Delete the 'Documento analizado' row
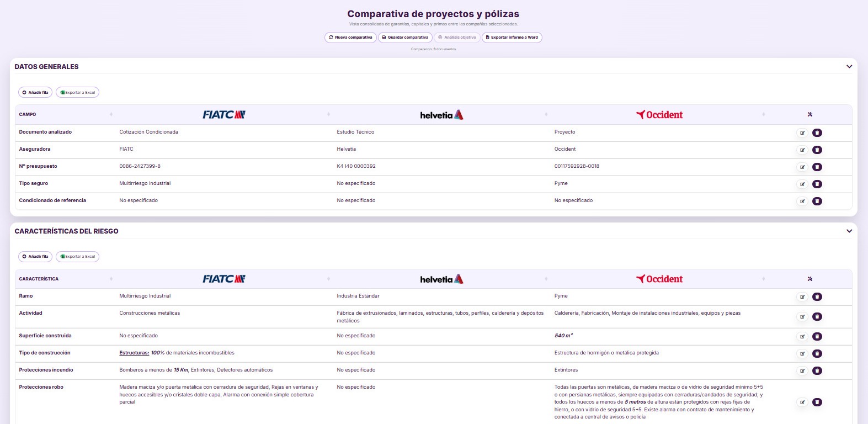Screen dimensions: 868x424 [x=817, y=133]
